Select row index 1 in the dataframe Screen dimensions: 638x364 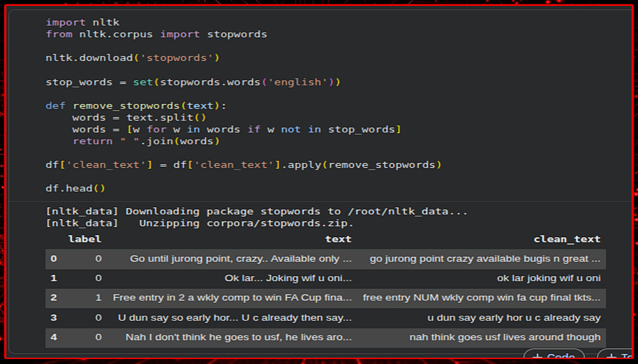tap(54, 278)
